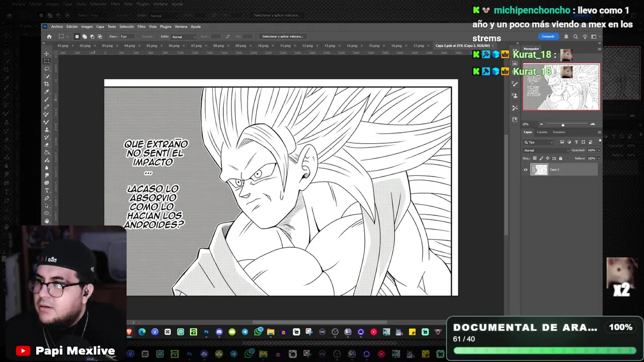
Task: Open Discord from the taskbar
Action: click(x=219, y=332)
